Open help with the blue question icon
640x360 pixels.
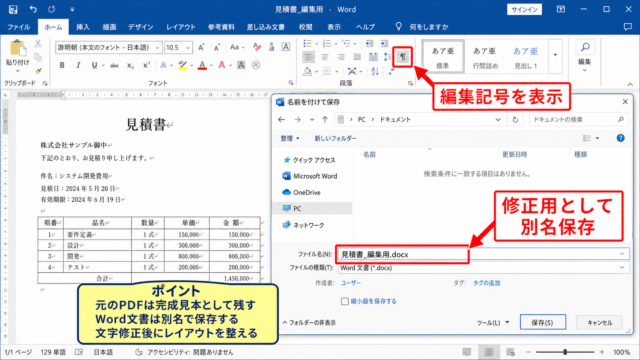pyautogui.click(x=620, y=138)
